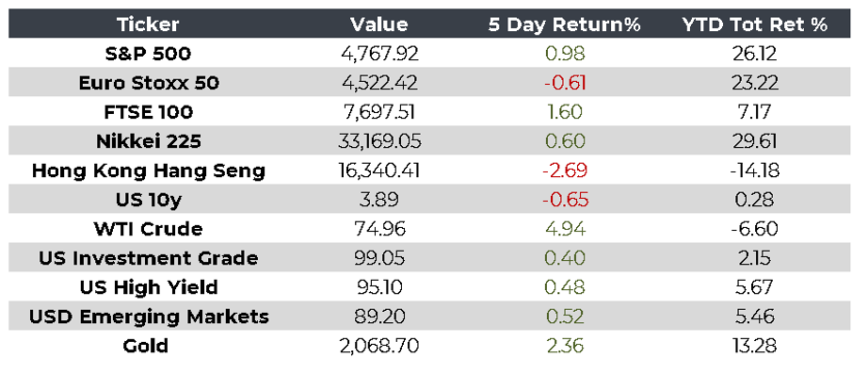Click the Value column header
The width and height of the screenshot is (868, 374).
[379, 24]
